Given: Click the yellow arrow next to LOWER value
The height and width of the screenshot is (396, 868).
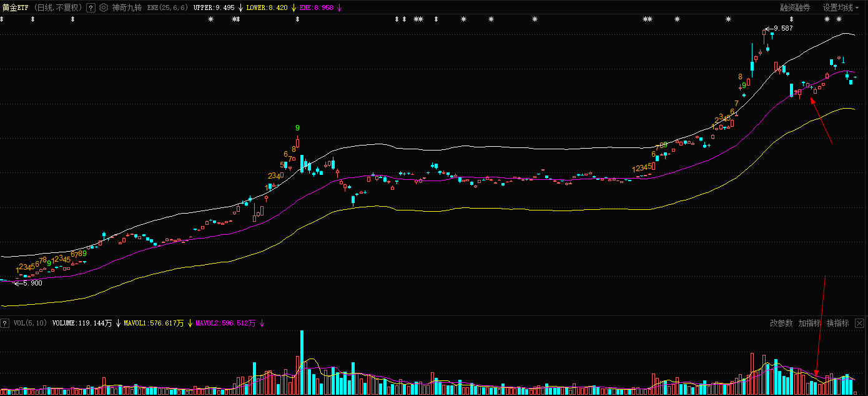Looking at the screenshot, I should point(293,8).
